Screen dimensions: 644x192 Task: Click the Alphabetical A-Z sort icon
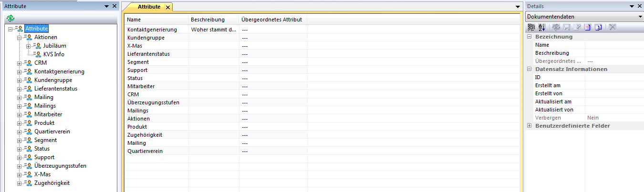(542, 28)
